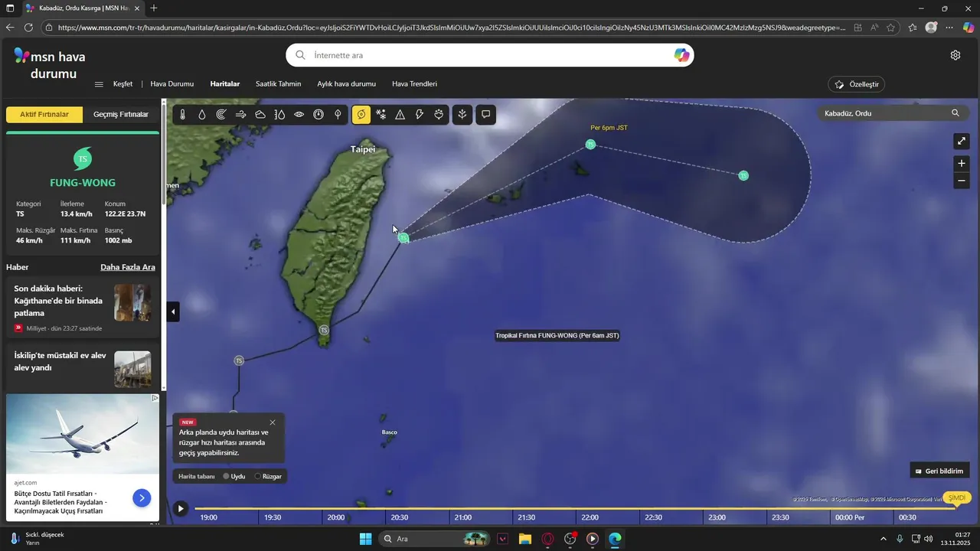This screenshot has width=980, height=551.
Task: Open File Explorer from the taskbar
Action: 525,539
